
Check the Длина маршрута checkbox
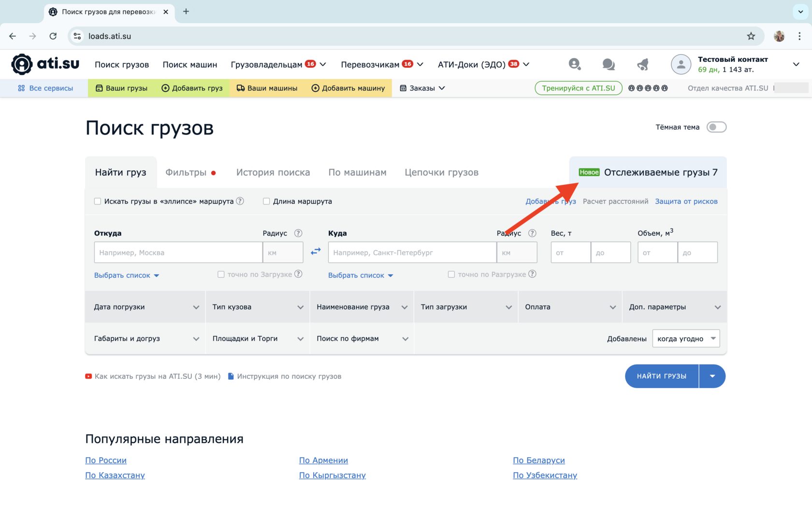266,201
